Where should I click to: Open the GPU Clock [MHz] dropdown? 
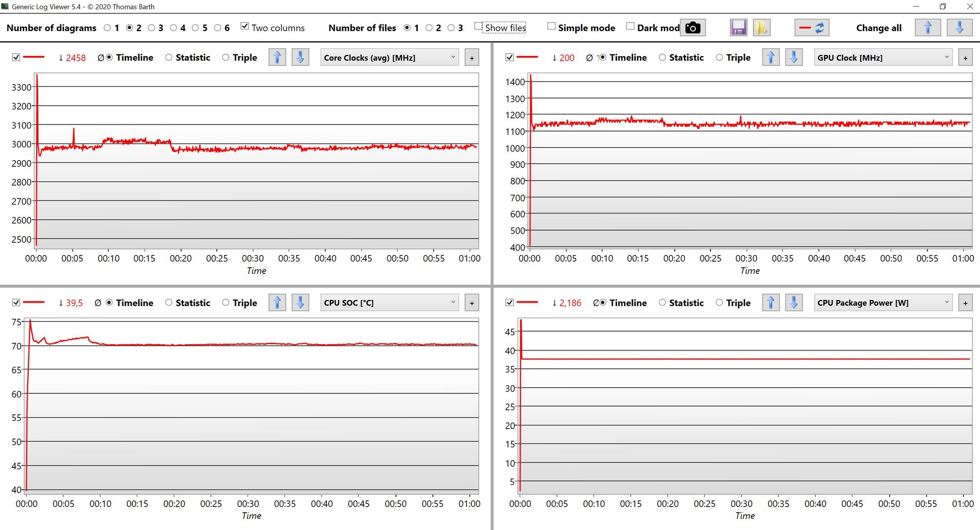pos(883,58)
